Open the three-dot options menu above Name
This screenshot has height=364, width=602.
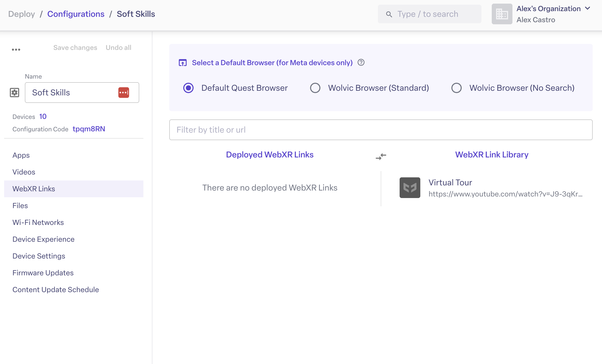16,50
